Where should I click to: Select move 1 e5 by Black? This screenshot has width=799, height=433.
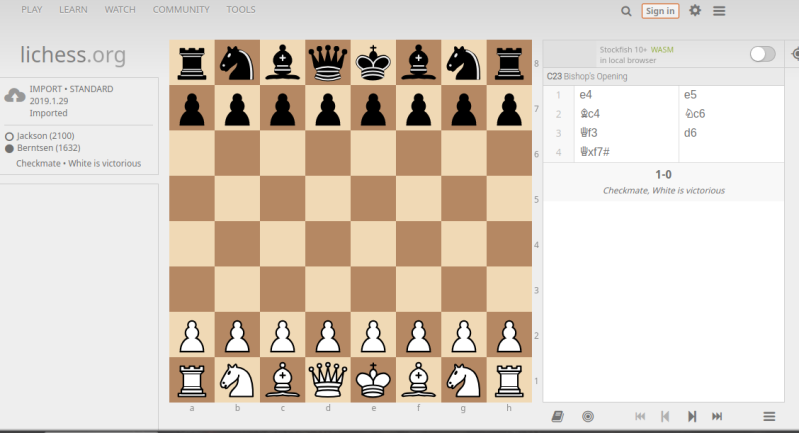point(732,95)
